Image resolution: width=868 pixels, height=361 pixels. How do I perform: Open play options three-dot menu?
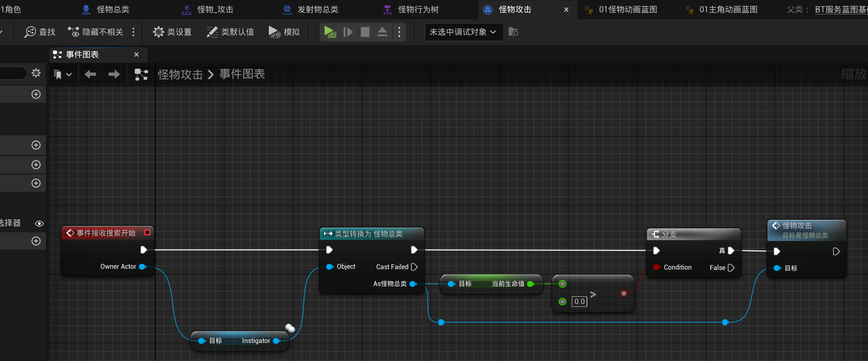[399, 32]
